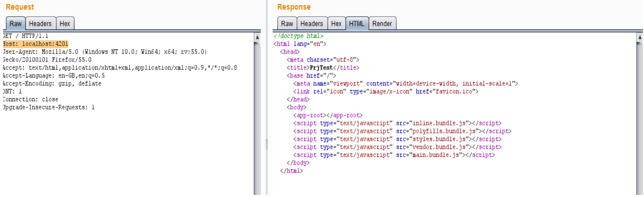Image resolution: width=644 pixels, height=198 pixels.
Task: Click the Response pane scroll-up arrow
Action: [640, 37]
